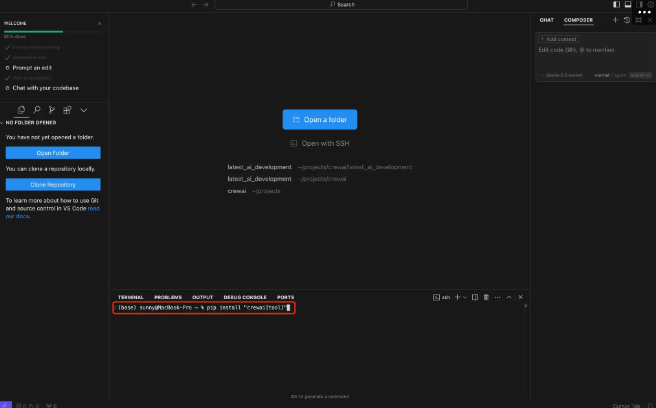This screenshot has width=656, height=408.
Task: Open the Explorer view icon
Action: point(21,109)
